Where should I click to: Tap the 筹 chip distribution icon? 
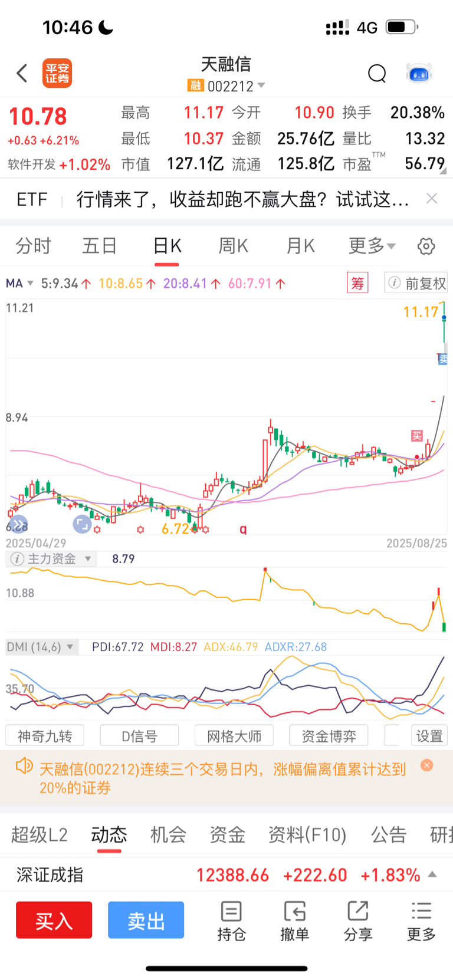click(x=357, y=283)
